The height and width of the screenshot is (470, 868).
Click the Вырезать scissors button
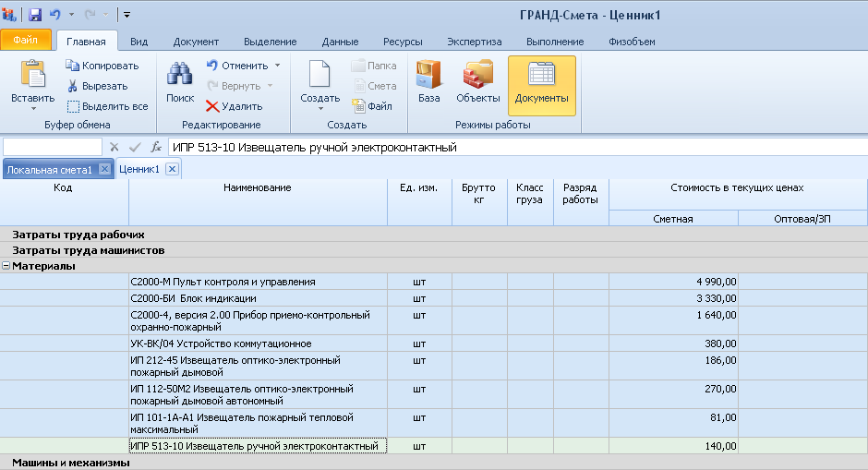(x=98, y=87)
